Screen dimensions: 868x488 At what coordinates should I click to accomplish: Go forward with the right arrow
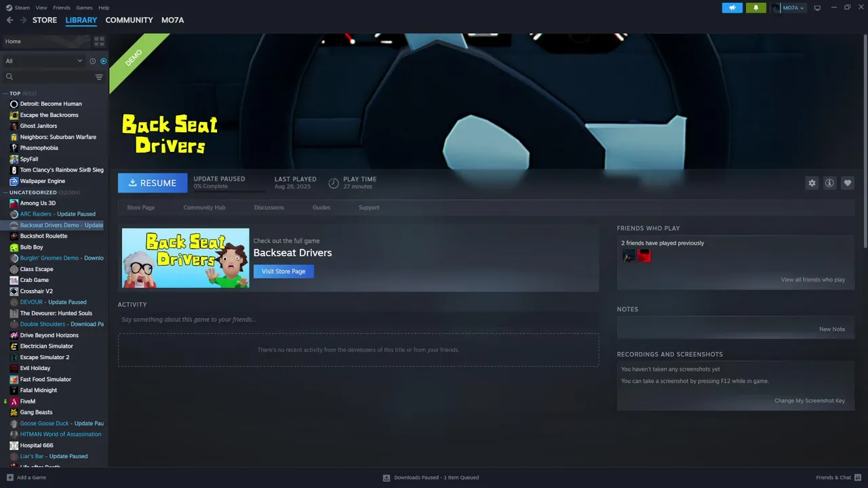click(x=23, y=20)
